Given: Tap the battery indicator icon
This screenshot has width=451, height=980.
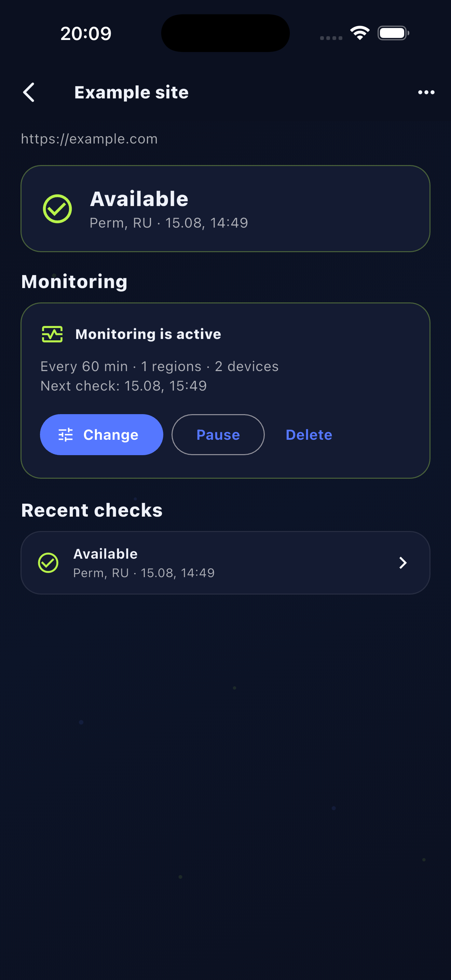Looking at the screenshot, I should 393,33.
